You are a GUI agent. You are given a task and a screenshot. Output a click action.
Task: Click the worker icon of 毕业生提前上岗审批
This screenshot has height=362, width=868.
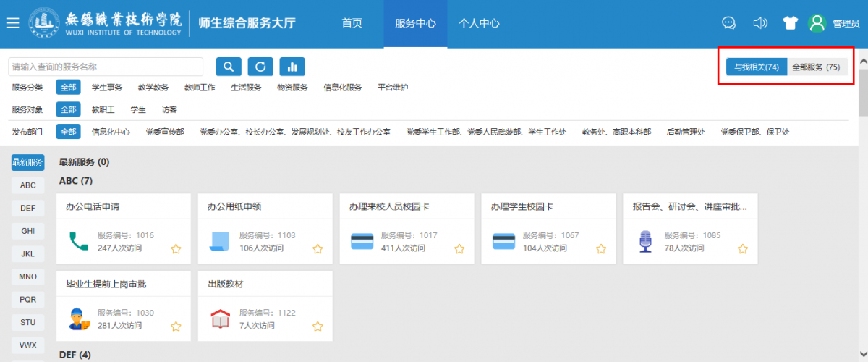(78, 319)
